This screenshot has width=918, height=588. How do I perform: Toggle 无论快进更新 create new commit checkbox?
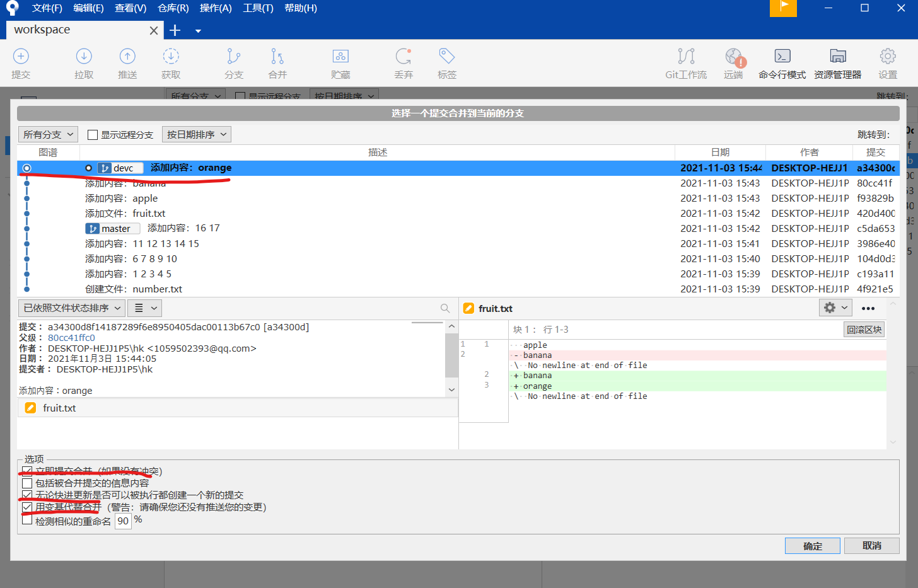[27, 495]
